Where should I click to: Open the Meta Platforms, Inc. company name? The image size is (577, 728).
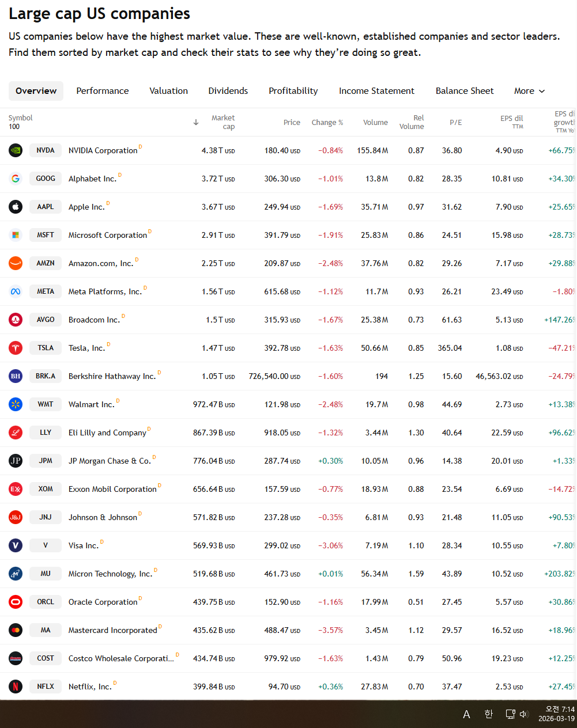(105, 291)
